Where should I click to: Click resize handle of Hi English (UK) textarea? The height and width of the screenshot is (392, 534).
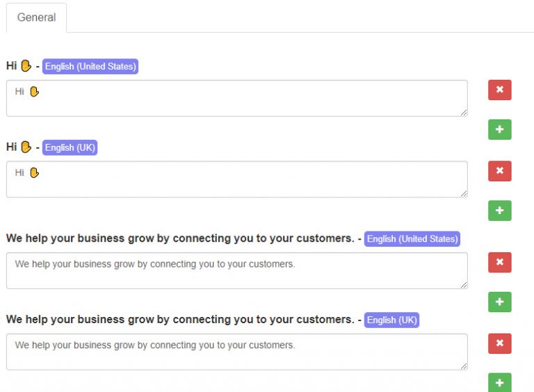coord(464,194)
